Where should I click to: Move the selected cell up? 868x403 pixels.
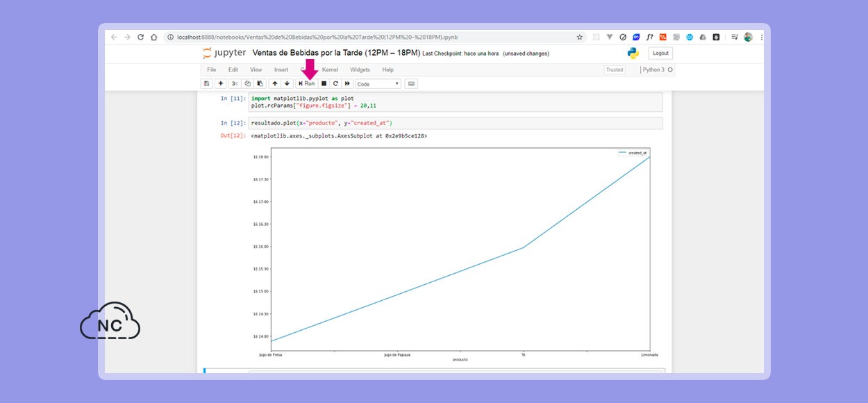click(274, 83)
